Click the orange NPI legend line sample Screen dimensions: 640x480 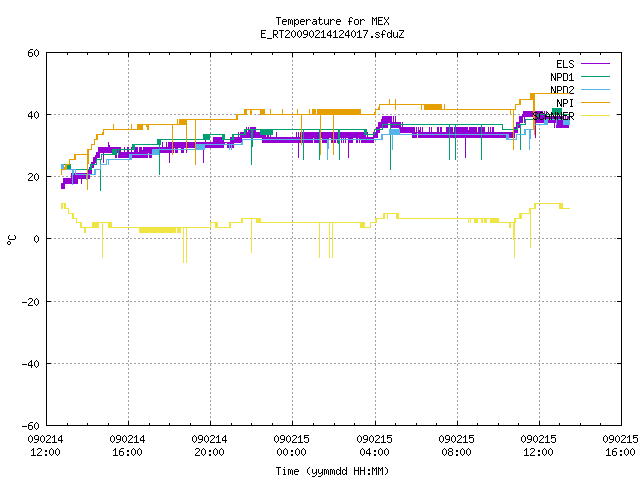[x=595, y=102]
